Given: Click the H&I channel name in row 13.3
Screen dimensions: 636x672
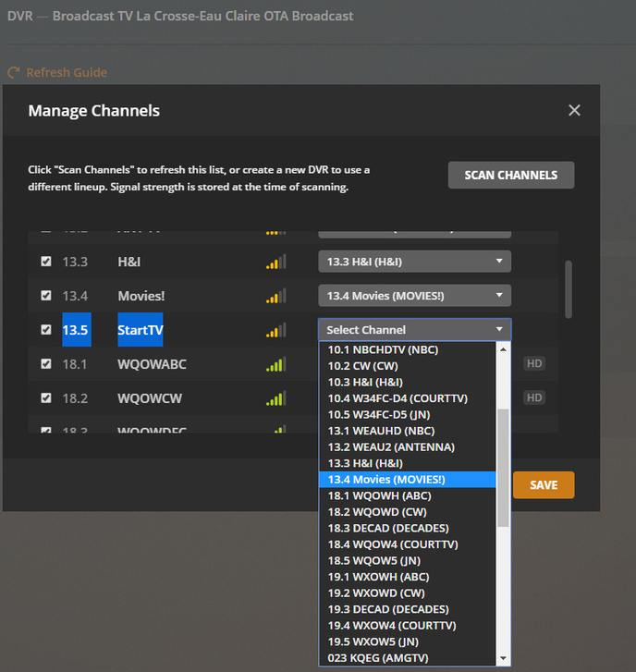Looking at the screenshot, I should pos(129,262).
